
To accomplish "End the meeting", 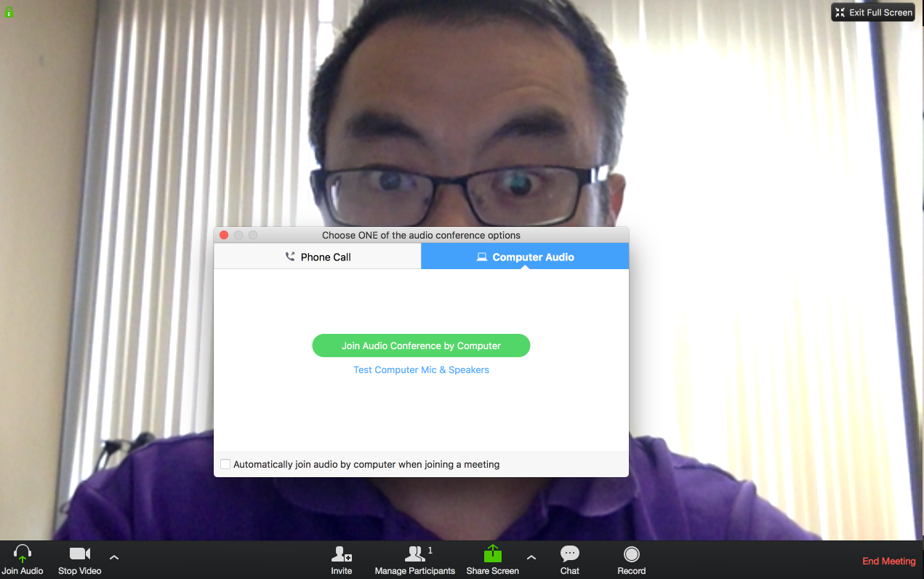I will (888, 561).
